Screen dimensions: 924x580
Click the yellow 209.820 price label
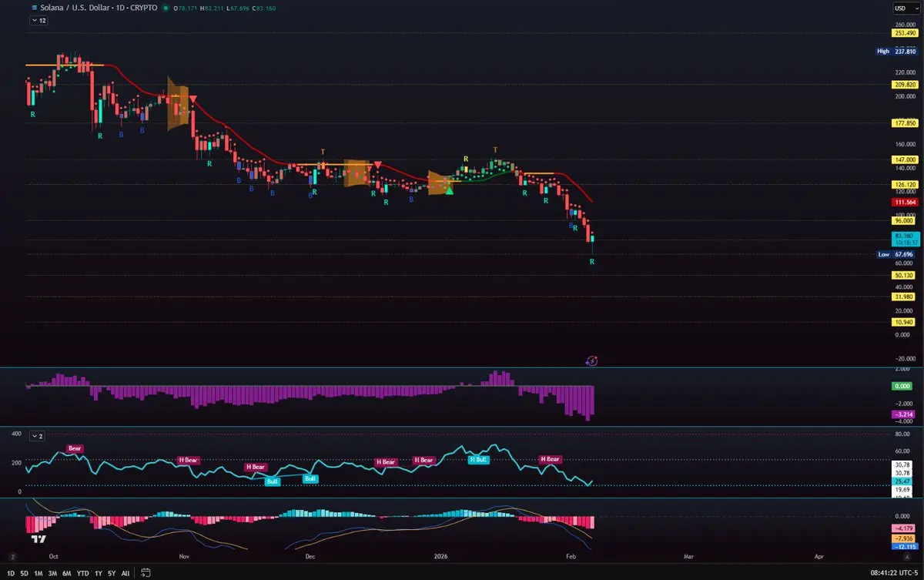[x=904, y=85]
